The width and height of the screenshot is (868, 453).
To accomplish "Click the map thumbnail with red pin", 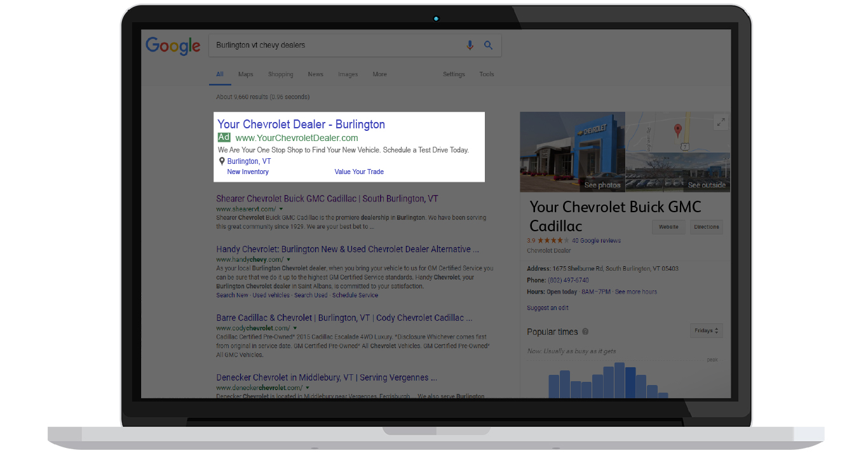I will coord(678,132).
